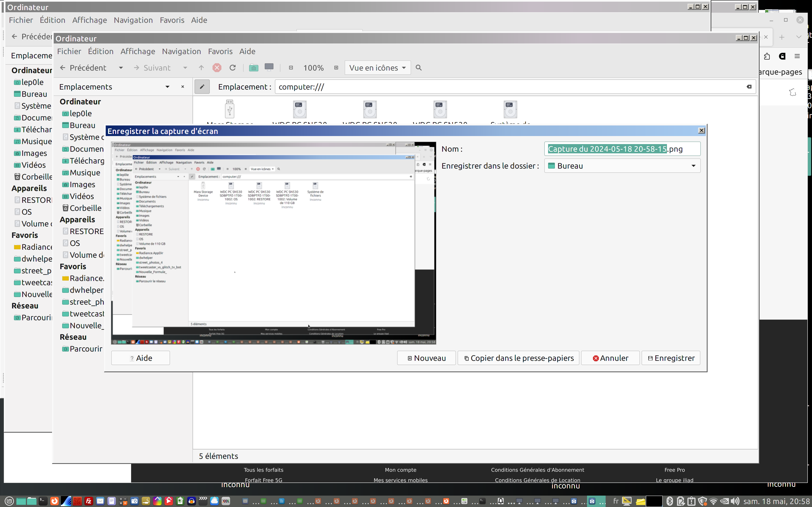Image resolution: width=812 pixels, height=507 pixels.
Task: Click the search magnifier icon
Action: pyautogui.click(x=418, y=68)
